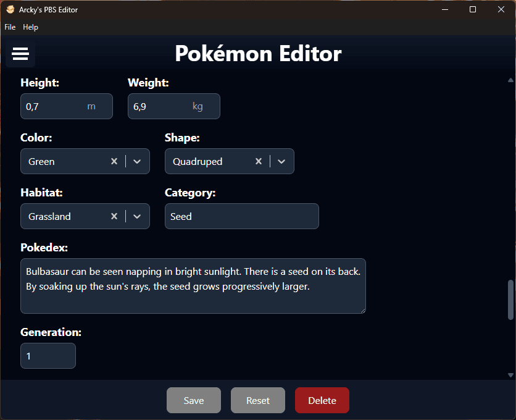Expand the Habitat dropdown list
The image size is (516, 420).
[138, 216]
